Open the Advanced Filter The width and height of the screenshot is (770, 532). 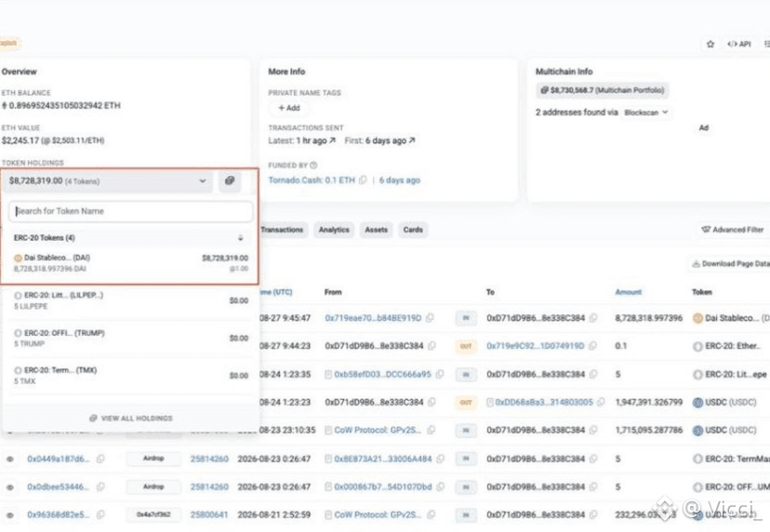tap(733, 230)
